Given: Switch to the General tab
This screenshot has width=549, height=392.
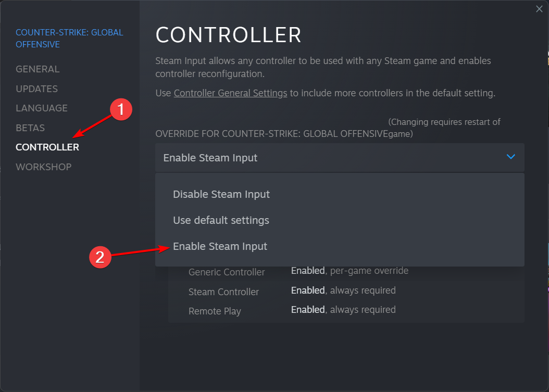Looking at the screenshot, I should click(38, 69).
